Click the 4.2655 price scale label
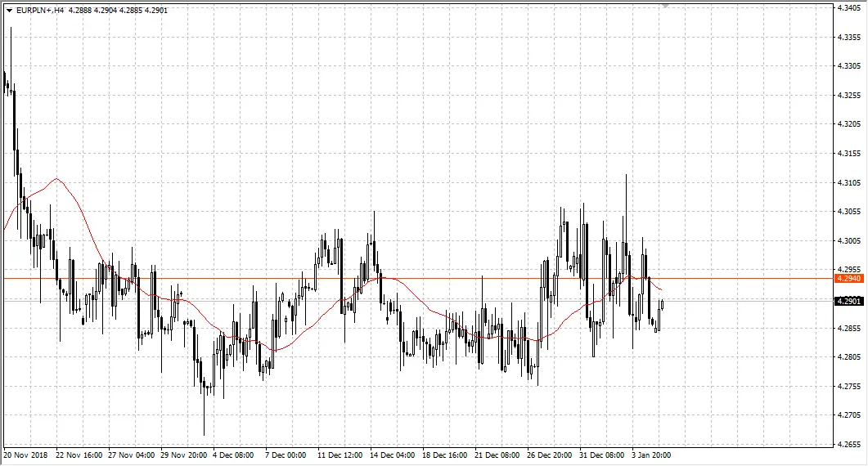This screenshot has width=868, height=466. pyautogui.click(x=848, y=445)
